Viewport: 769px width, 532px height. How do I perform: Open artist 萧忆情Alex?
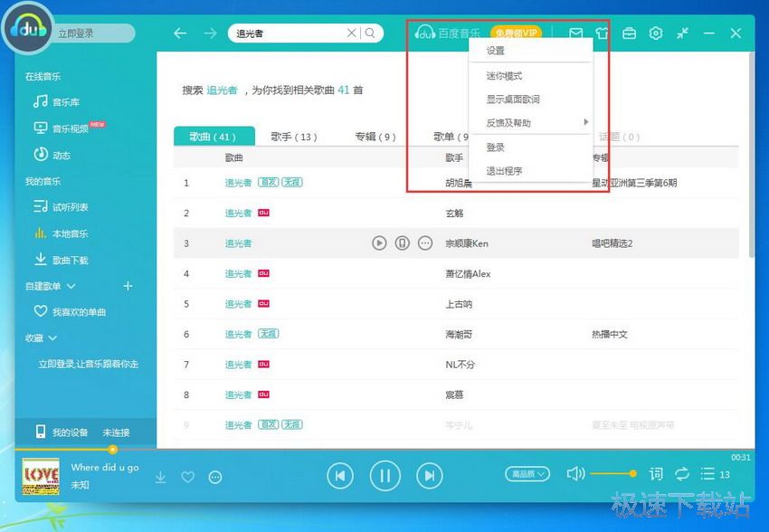tap(468, 273)
